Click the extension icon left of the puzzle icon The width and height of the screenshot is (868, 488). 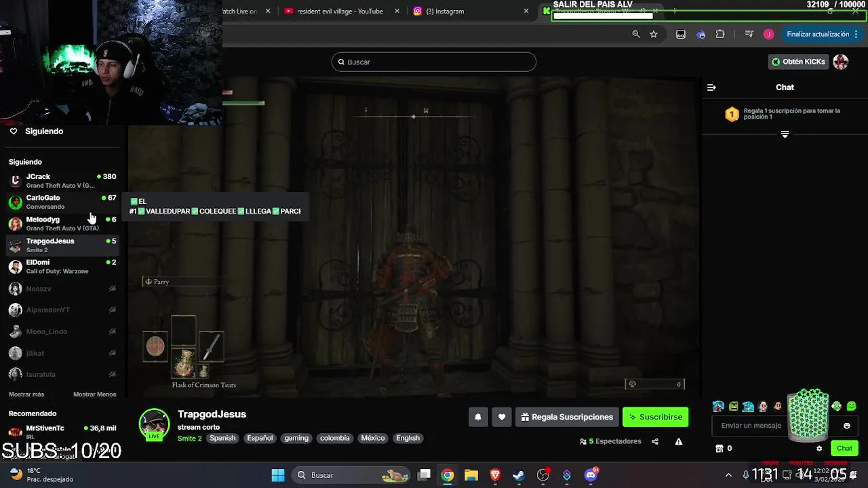tap(701, 34)
